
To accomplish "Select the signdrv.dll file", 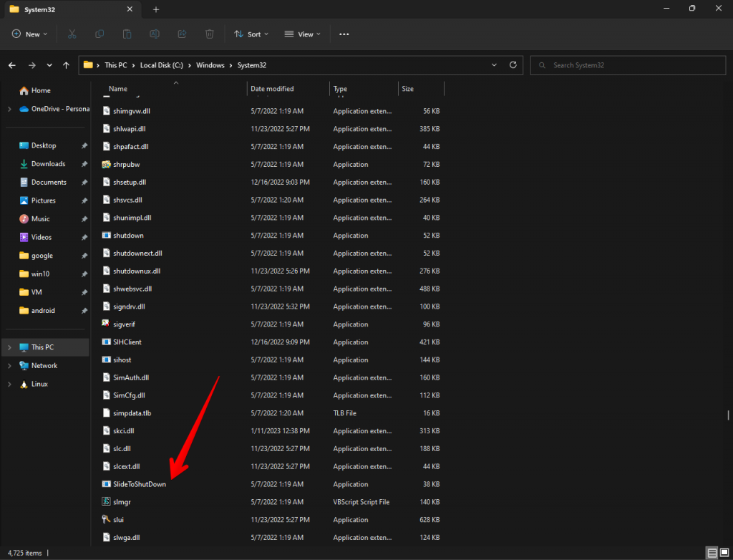I will [x=129, y=306].
